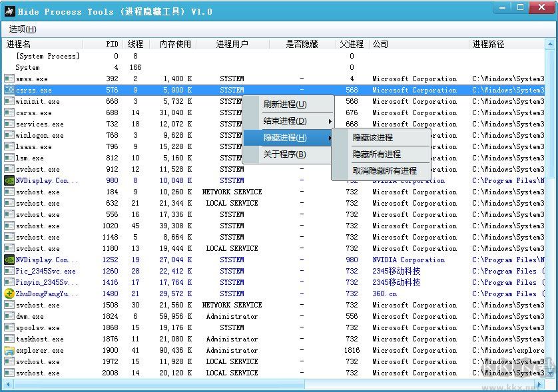Expand the 隐藏进程(H) submenu entry
558x392 pixels.
tap(285, 138)
